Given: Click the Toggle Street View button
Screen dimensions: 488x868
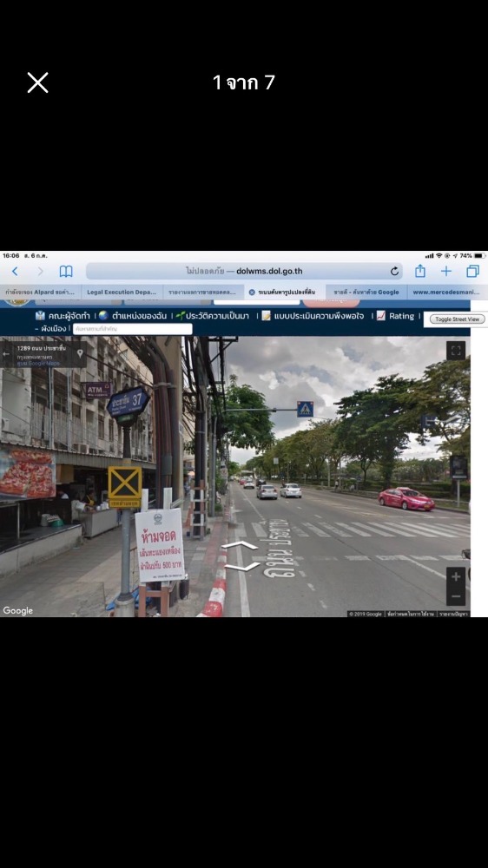Looking at the screenshot, I should 457,319.
